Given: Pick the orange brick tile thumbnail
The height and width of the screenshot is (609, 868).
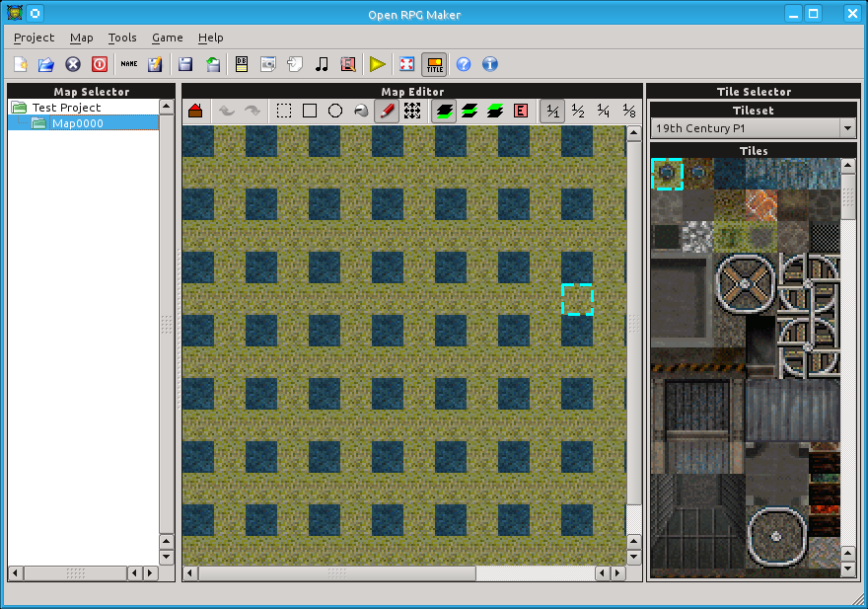Looking at the screenshot, I should pos(761,205).
